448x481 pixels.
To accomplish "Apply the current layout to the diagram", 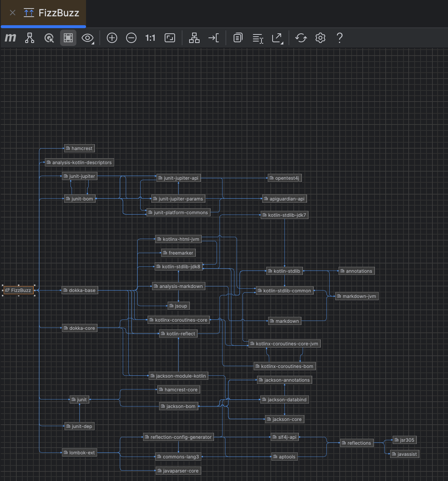I will pos(194,37).
